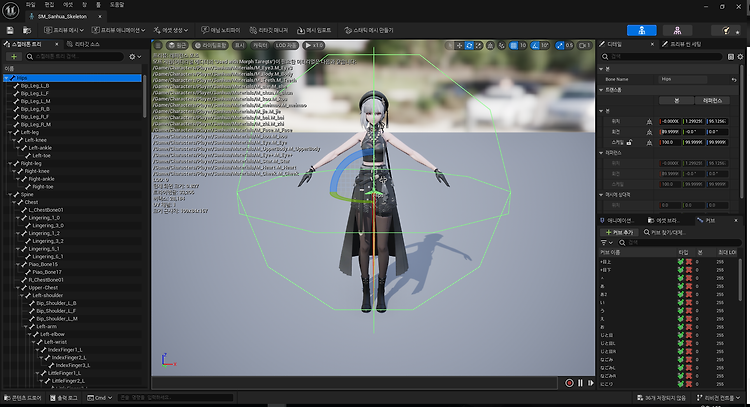Click the Reference transform button
Screen dimensions: 750x407
712,100
